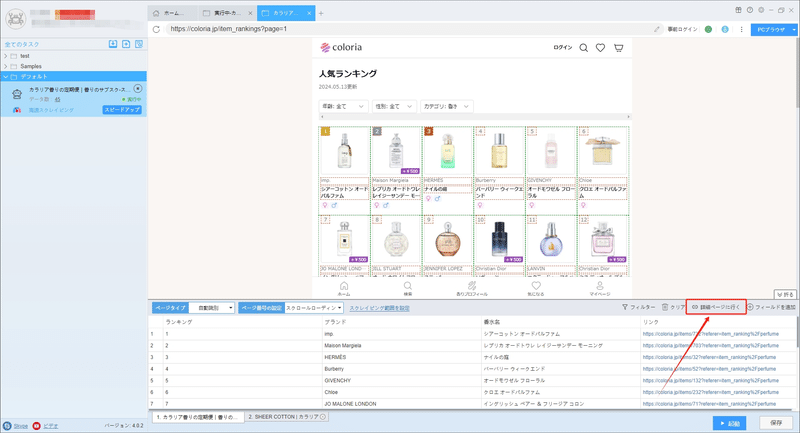
Task: Open the PCブラウザ dropdown arrow
Action: pos(793,30)
